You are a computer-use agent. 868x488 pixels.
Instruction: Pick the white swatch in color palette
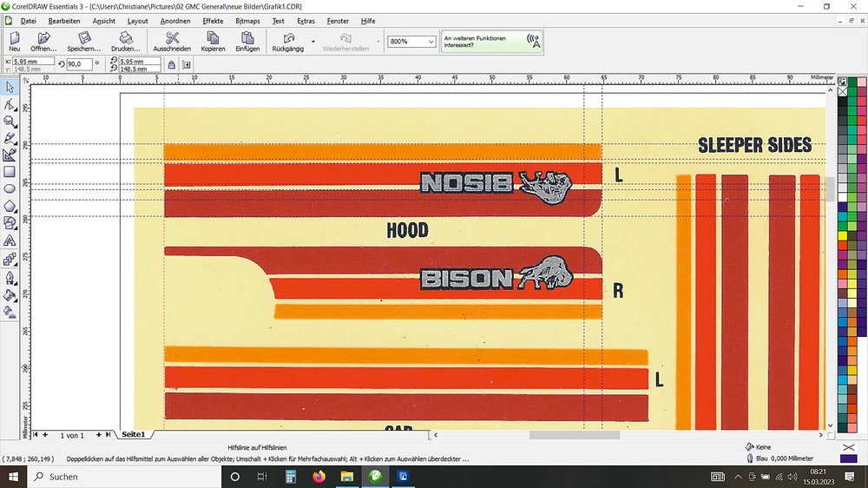[843, 196]
